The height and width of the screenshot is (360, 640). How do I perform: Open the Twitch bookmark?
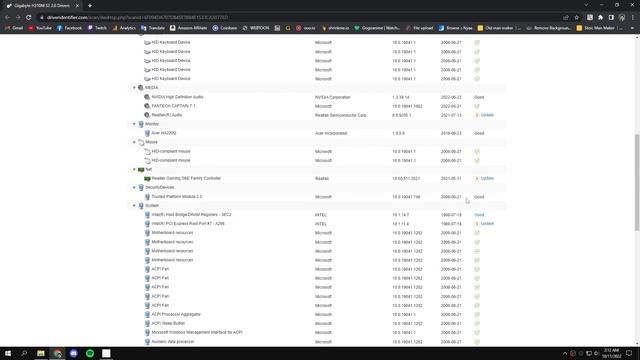(x=97, y=28)
